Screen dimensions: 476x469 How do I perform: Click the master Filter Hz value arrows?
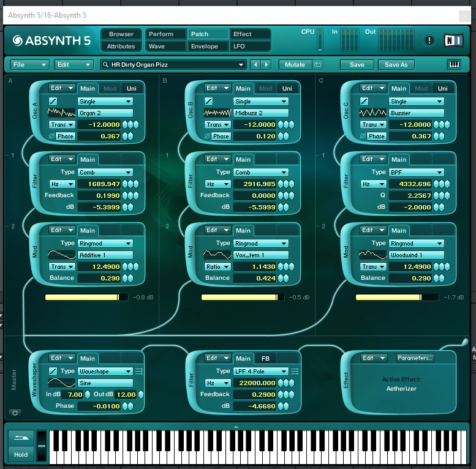[x=286, y=383]
